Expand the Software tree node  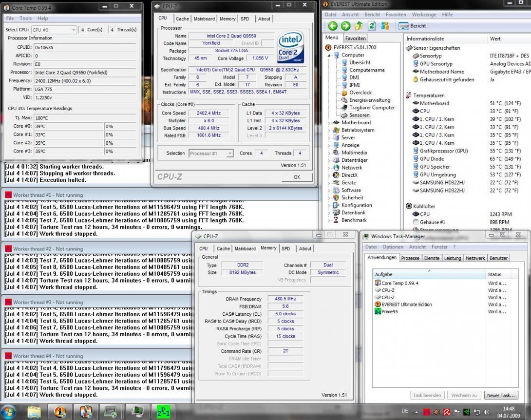click(x=328, y=191)
